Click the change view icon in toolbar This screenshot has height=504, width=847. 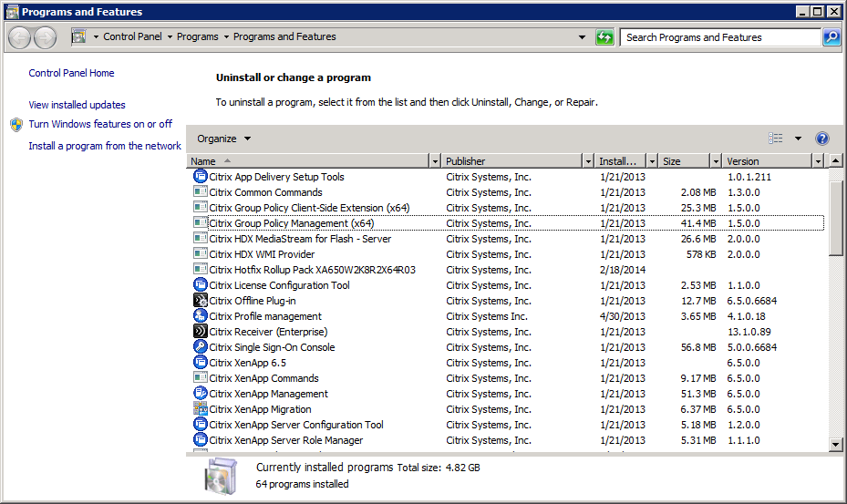(776, 139)
